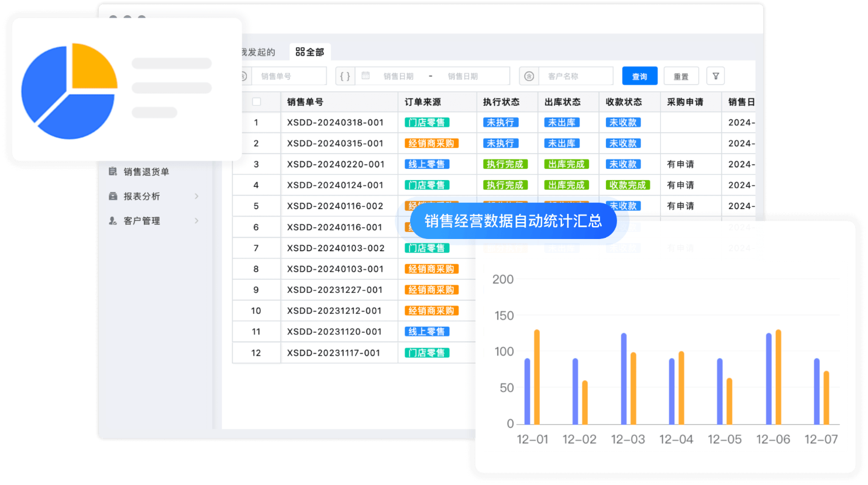
Task: Click the calendar icon in sales date field
Action: pyautogui.click(x=366, y=76)
